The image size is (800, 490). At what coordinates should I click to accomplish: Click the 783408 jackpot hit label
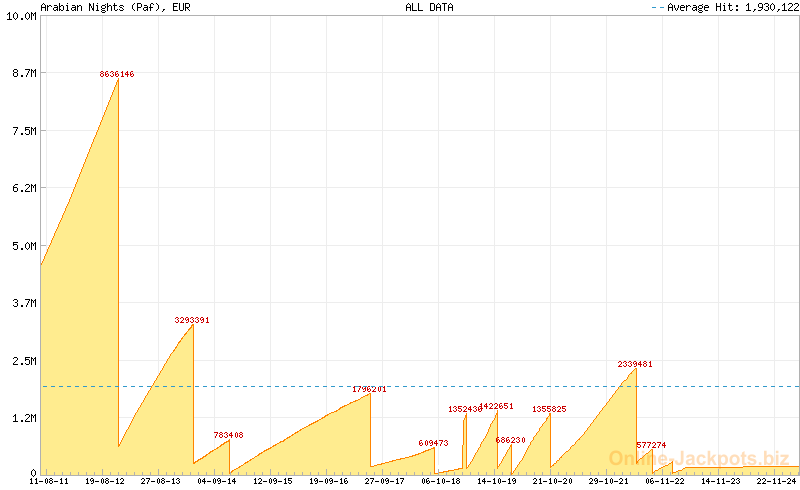pyautogui.click(x=228, y=435)
